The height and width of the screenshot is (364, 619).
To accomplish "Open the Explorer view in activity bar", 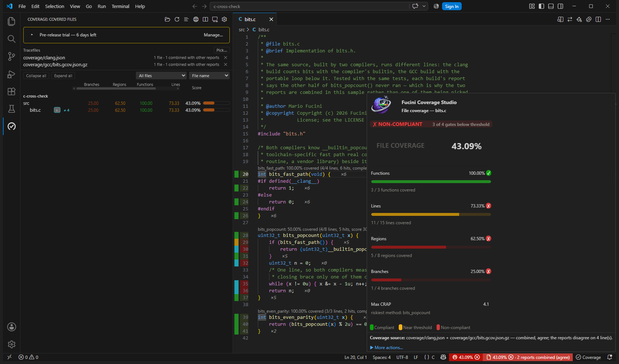I will [12, 21].
